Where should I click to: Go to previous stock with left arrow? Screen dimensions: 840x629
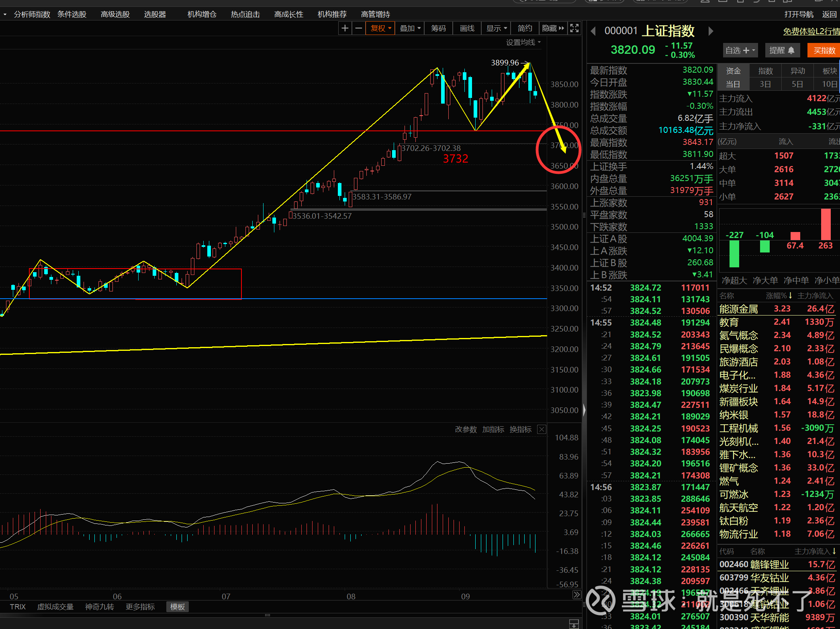593,31
